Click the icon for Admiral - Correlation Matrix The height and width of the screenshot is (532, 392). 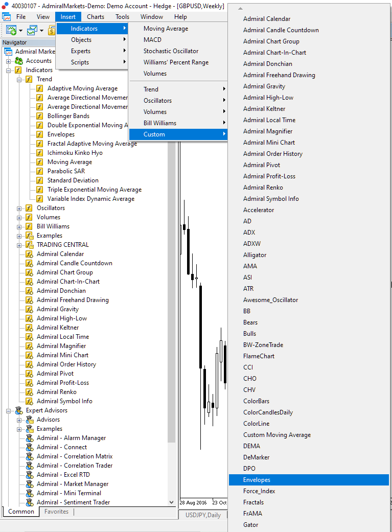tap(30, 456)
